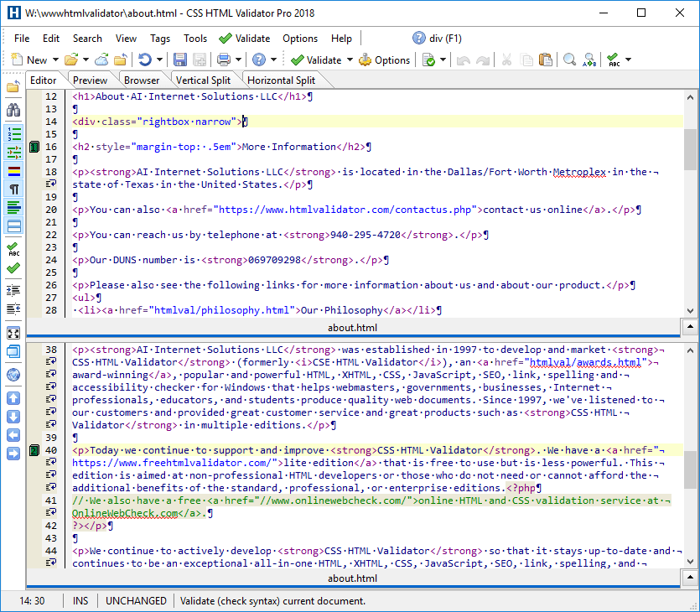Toggle the paragraph marks visibility button
This screenshot has width=700, height=612.
(x=13, y=189)
